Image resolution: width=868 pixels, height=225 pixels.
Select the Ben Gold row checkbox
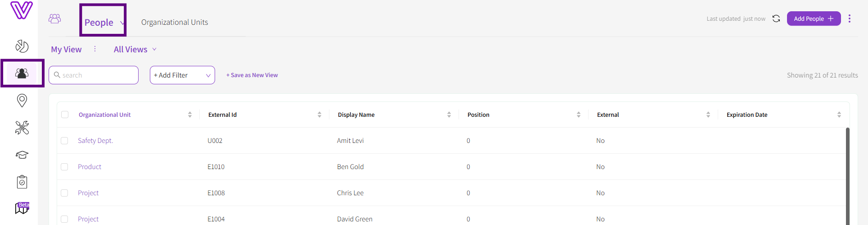64,167
